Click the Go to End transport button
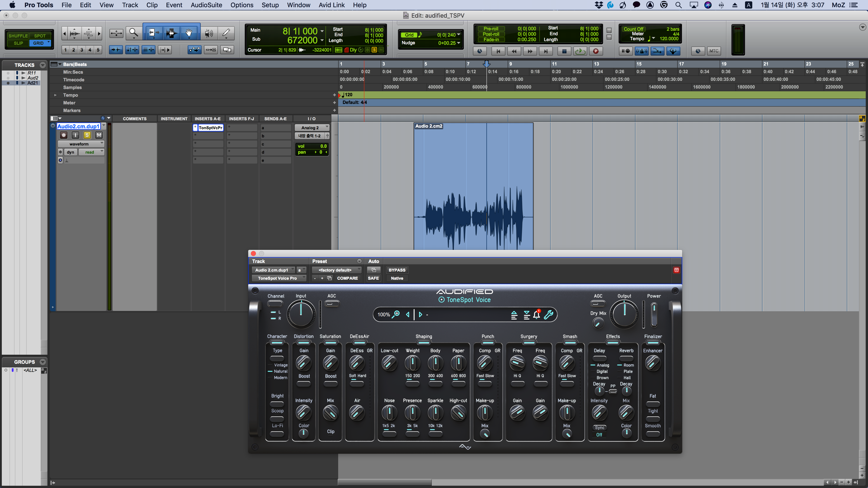 546,51
